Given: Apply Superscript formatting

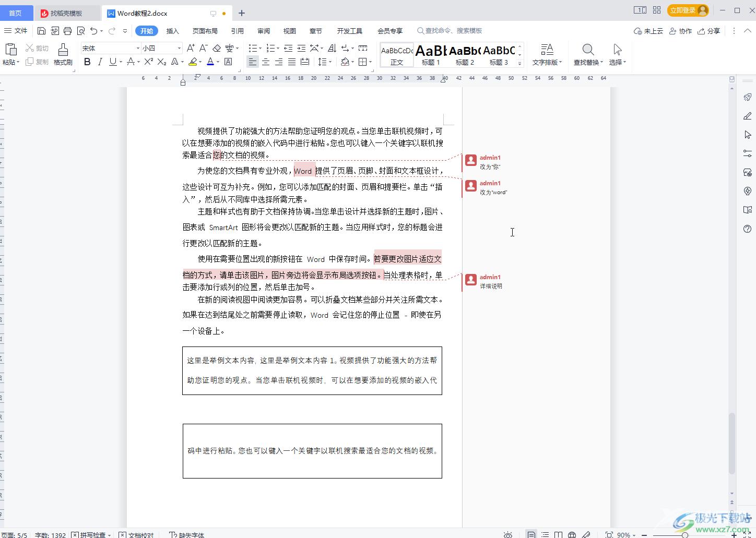Looking at the screenshot, I should 149,62.
